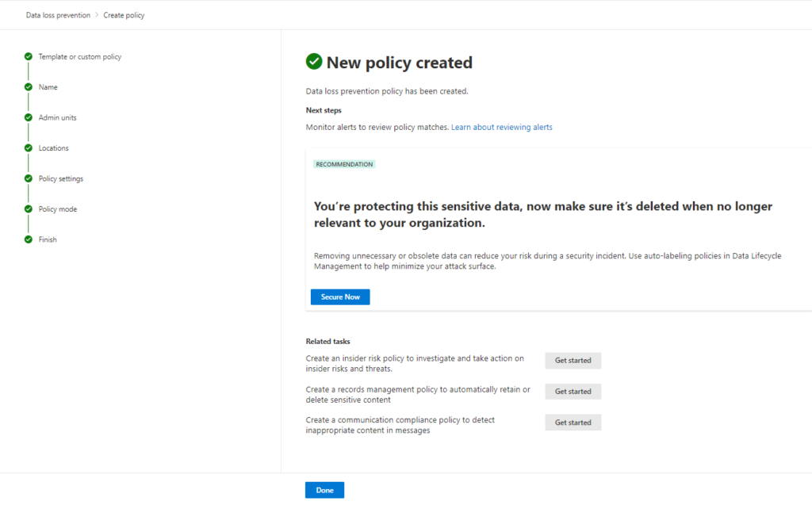Click the Finish step checkmark icon
Image resolution: width=812 pixels, height=505 pixels.
click(x=29, y=239)
